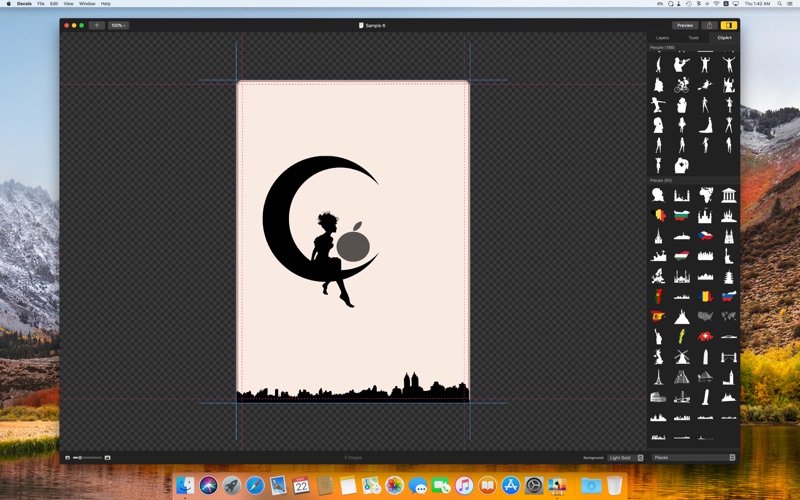Image resolution: width=800 pixels, height=500 pixels.
Task: Launch Safari from the dock
Action: pos(255,485)
